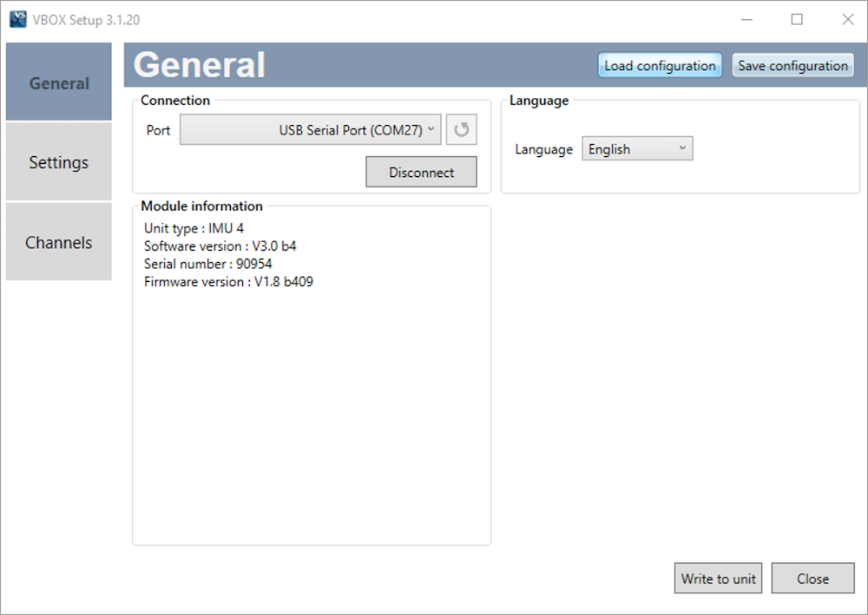Image resolution: width=868 pixels, height=615 pixels.
Task: Open the Language dropdown set to English
Action: (x=636, y=149)
